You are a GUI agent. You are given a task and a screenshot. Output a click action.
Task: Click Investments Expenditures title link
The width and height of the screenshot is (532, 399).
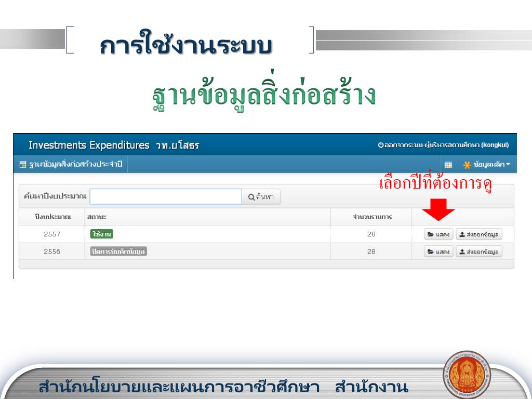89,145
